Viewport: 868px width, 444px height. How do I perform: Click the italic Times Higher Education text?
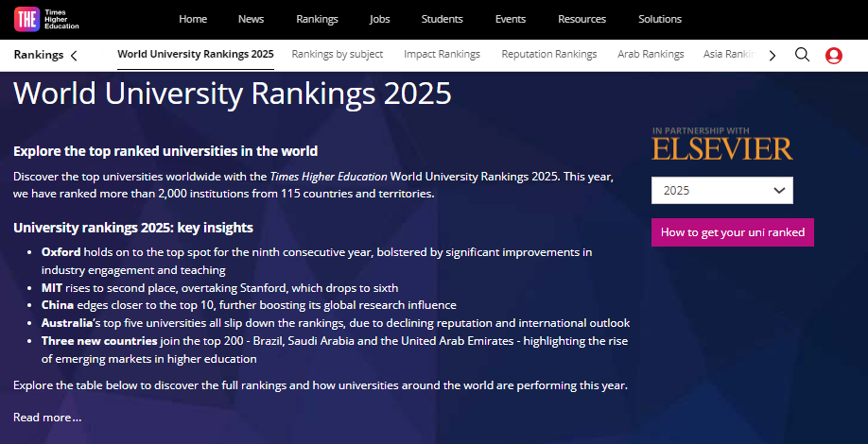click(328, 177)
